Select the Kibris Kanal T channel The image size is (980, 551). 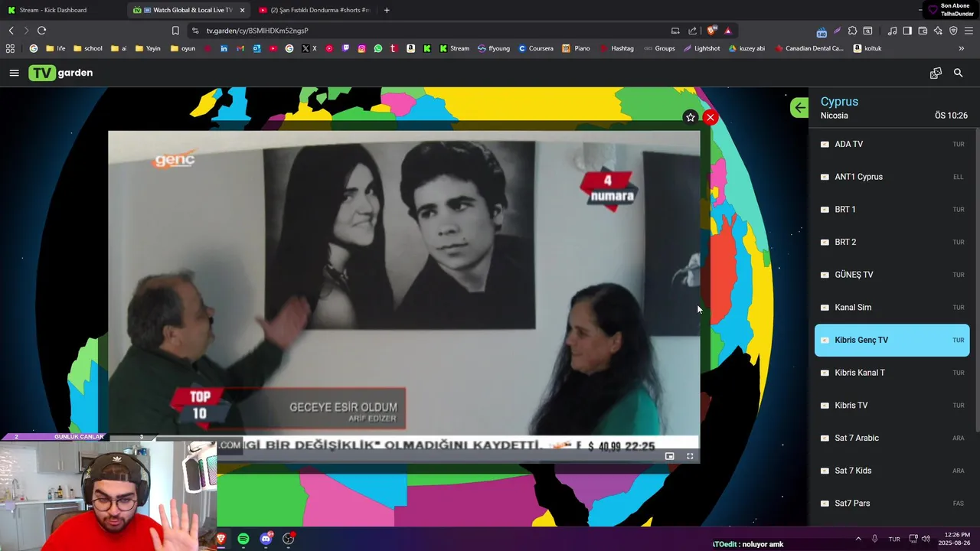pyautogui.click(x=892, y=373)
